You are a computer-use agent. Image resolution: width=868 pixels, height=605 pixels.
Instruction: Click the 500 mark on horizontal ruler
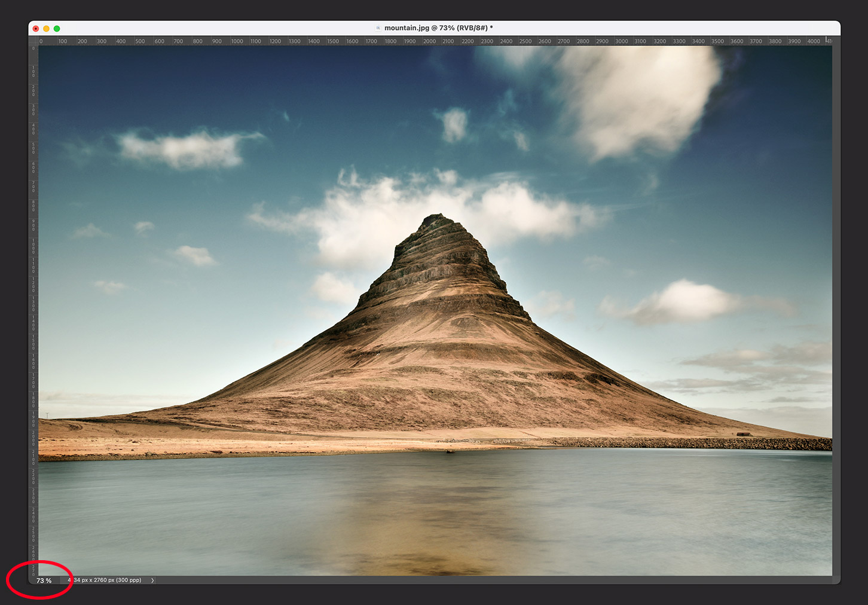click(140, 41)
